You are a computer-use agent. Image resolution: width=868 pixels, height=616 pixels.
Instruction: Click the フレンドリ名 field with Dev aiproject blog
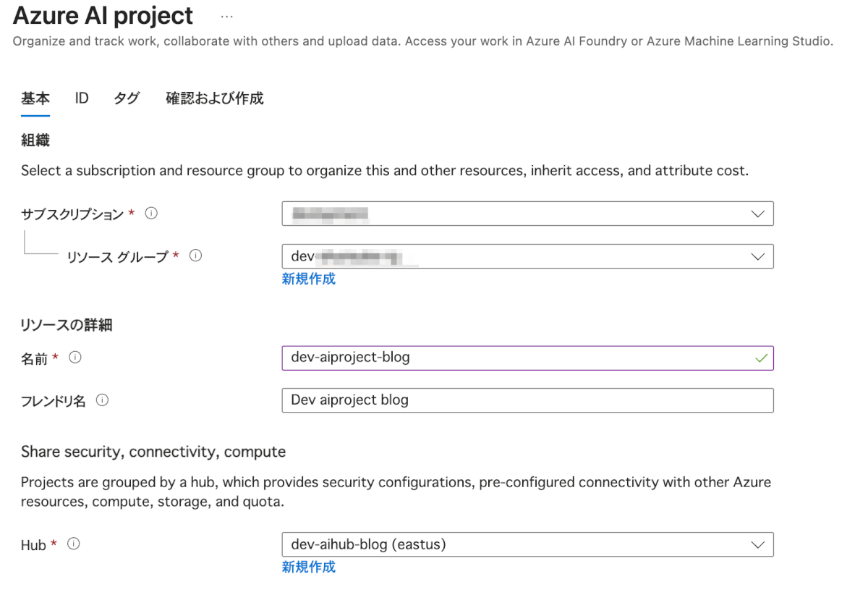pos(527,400)
